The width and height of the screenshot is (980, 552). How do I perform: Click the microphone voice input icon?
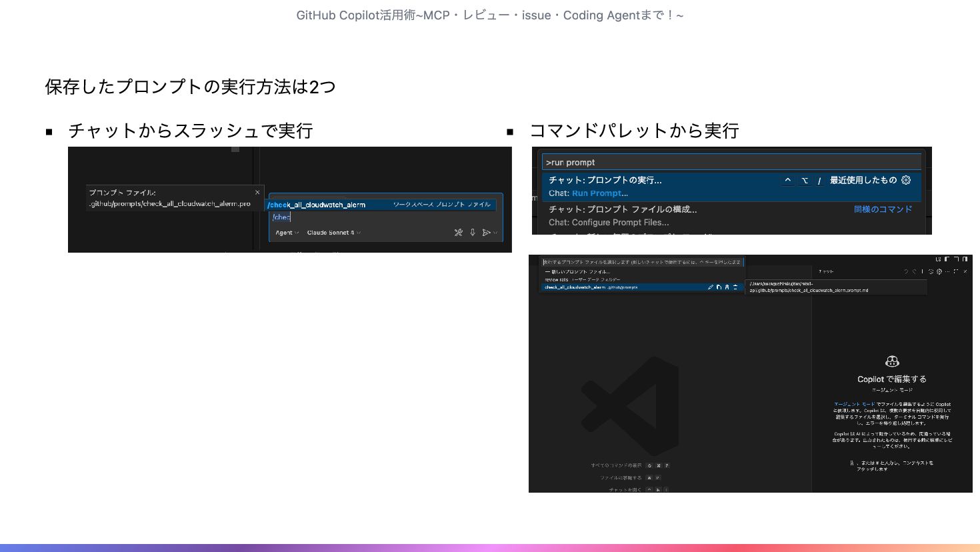[473, 233]
